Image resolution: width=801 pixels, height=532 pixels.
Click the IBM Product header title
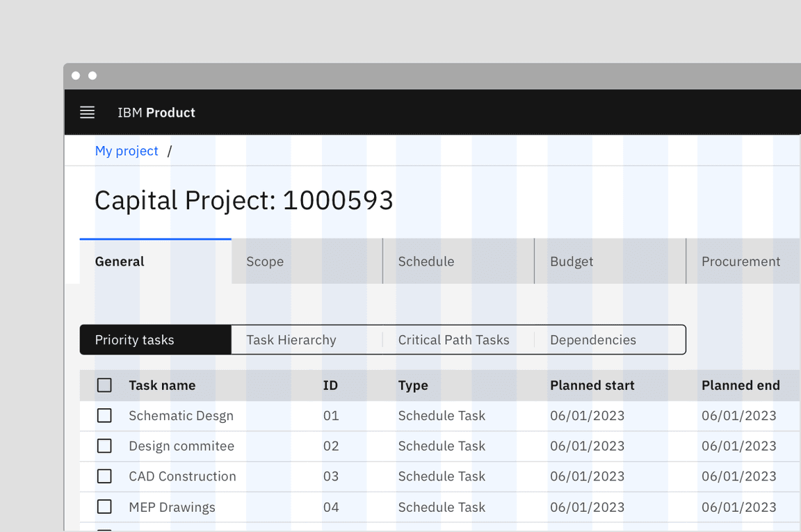point(156,113)
